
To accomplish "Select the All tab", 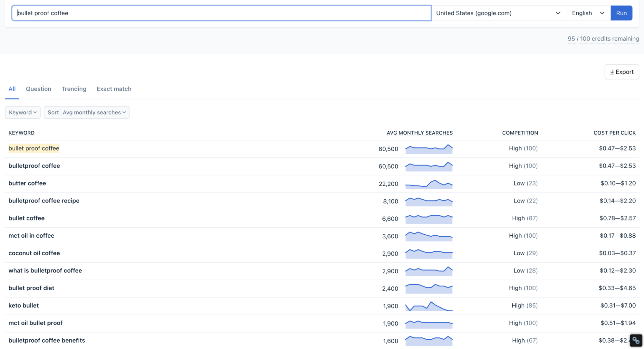I will [x=12, y=89].
